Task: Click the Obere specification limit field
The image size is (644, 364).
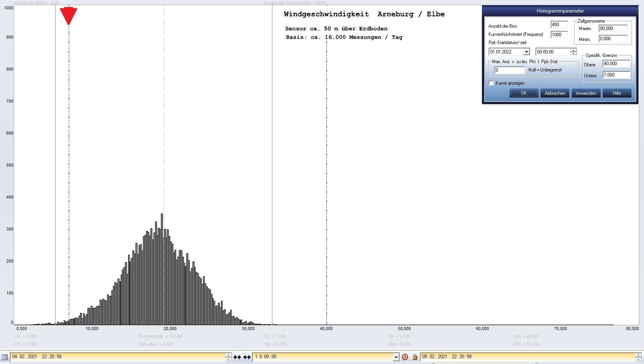Action: point(616,64)
